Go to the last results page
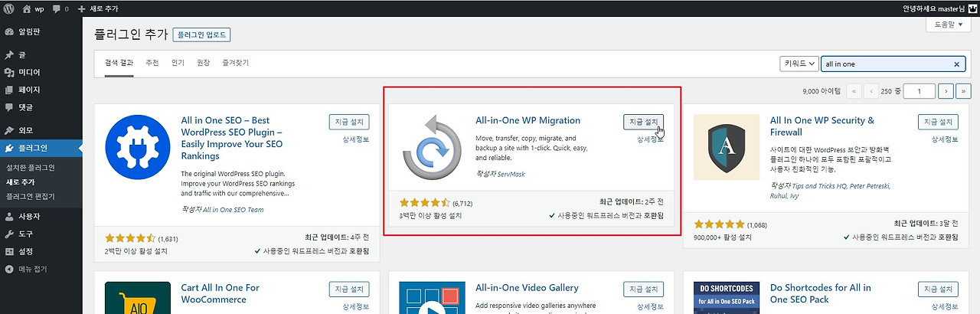Image resolution: width=980 pixels, height=314 pixels. [x=965, y=91]
